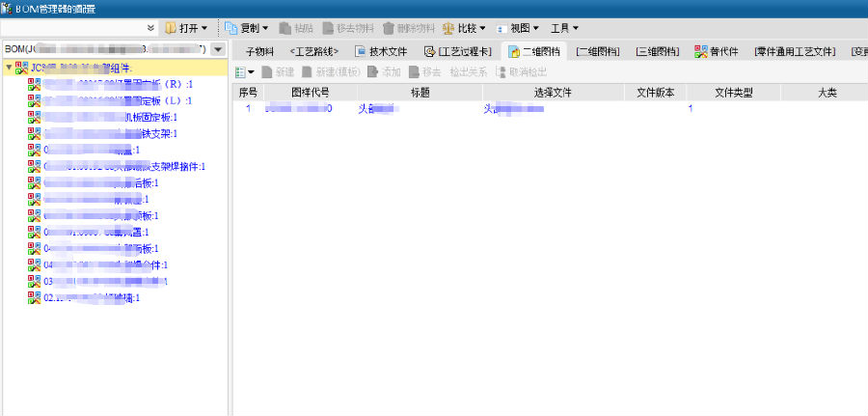This screenshot has width=868, height=416.
Task: Click the 选择文件 cell starting with 头
Action: (x=553, y=108)
